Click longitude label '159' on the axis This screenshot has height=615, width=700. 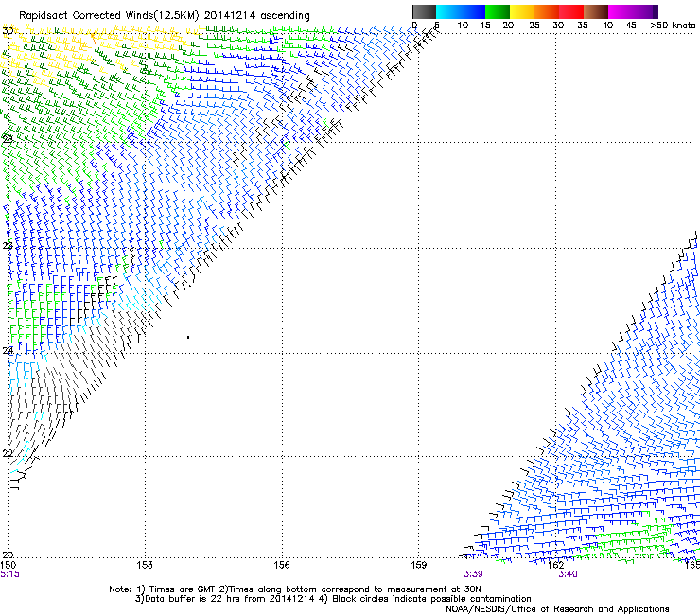pos(419,565)
